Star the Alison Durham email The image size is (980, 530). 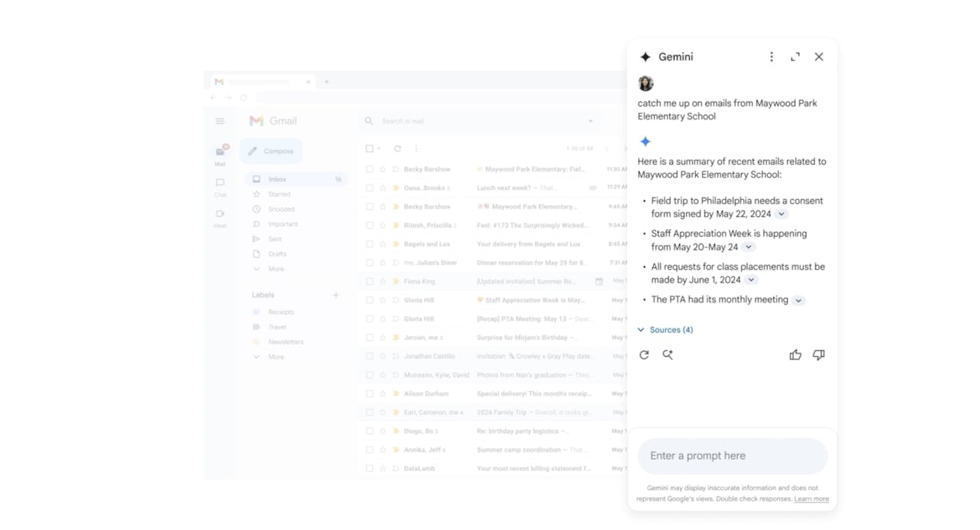[x=383, y=394]
